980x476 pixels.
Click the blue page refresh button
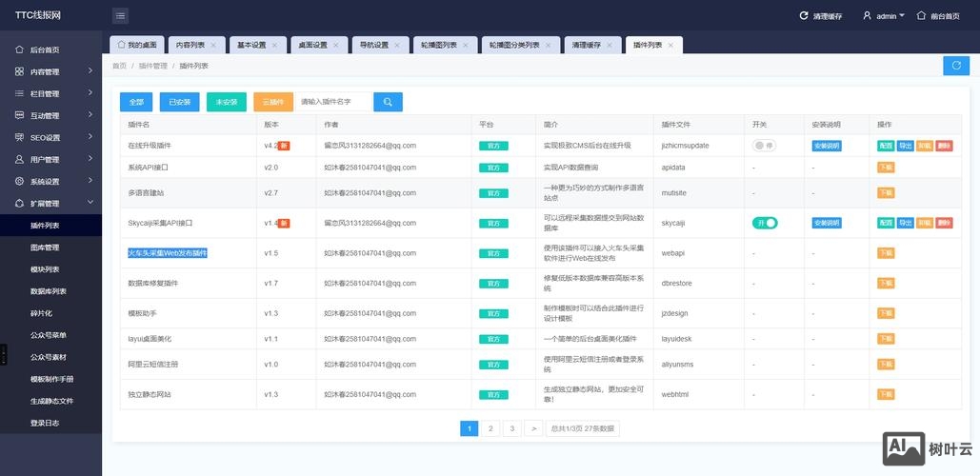(956, 66)
